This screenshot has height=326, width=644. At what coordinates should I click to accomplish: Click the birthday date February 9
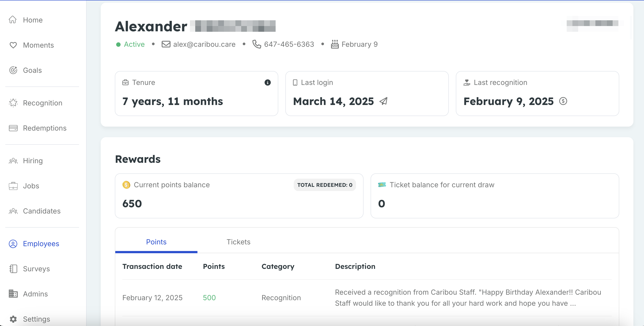click(x=360, y=44)
